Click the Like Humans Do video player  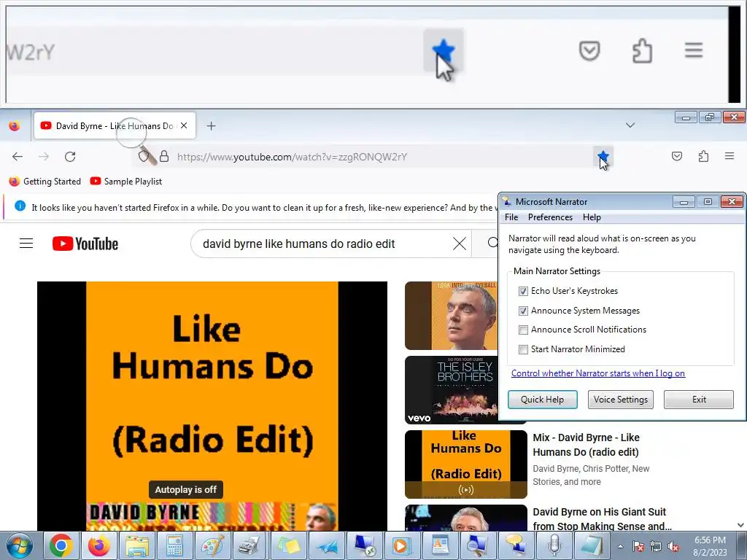click(x=212, y=405)
